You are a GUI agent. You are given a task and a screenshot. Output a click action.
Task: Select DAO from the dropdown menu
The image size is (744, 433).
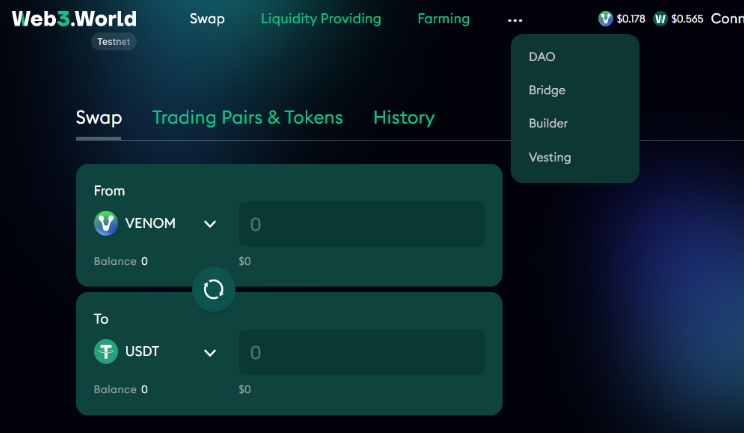542,57
